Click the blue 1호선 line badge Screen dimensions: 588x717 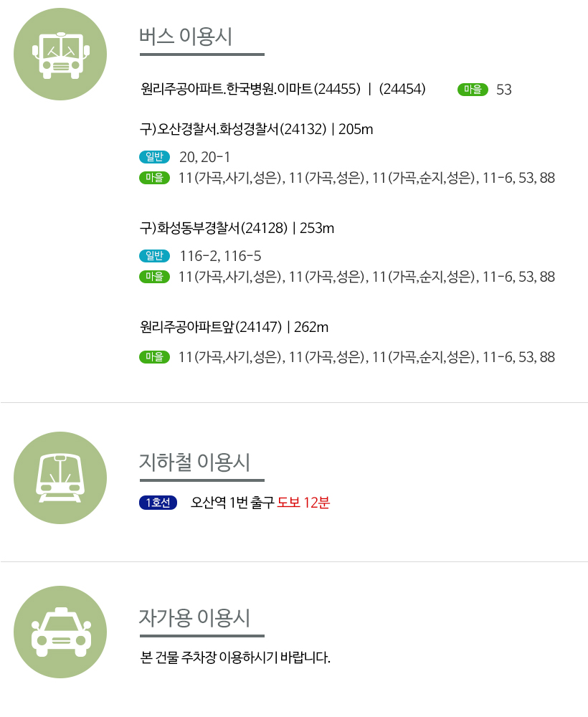158,503
